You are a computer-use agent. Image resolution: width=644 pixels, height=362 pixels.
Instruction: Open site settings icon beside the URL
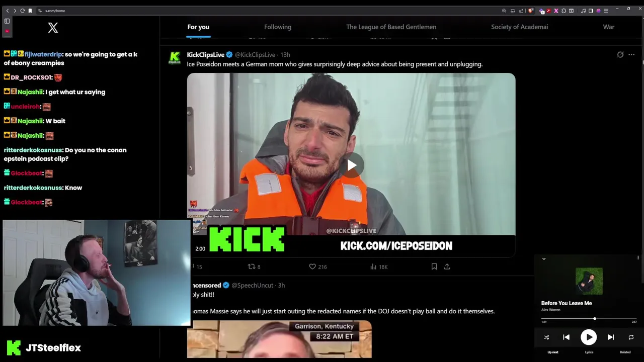tap(40, 11)
